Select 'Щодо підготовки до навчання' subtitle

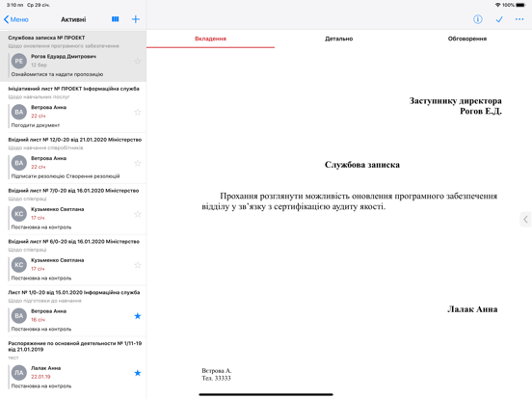[x=44, y=301]
